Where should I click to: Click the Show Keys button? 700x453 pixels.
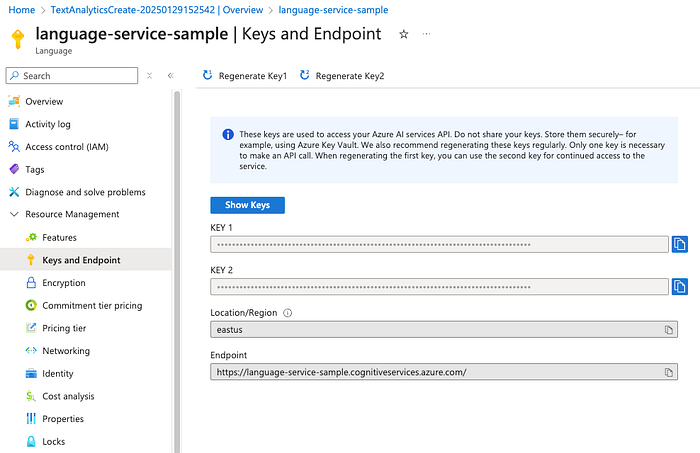[x=247, y=205]
